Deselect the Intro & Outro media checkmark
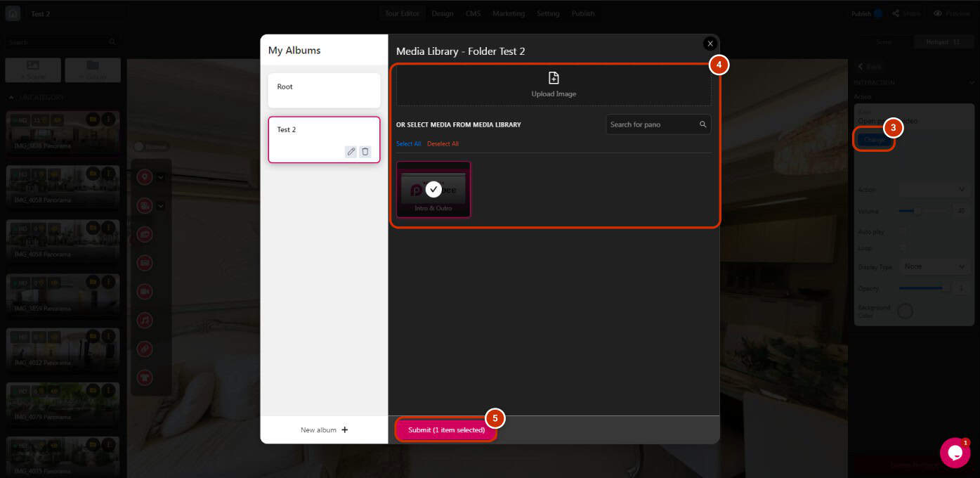980x478 pixels. [433, 188]
